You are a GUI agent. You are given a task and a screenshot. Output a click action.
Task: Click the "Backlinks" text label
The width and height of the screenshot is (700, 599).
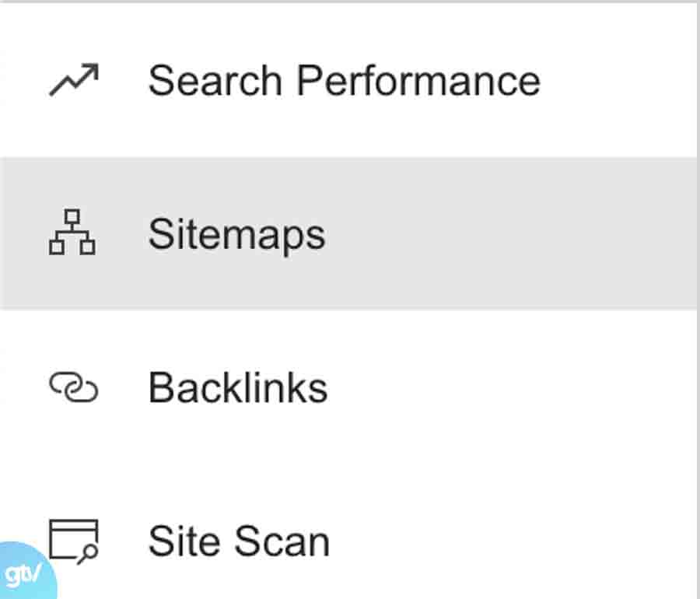pos(237,387)
